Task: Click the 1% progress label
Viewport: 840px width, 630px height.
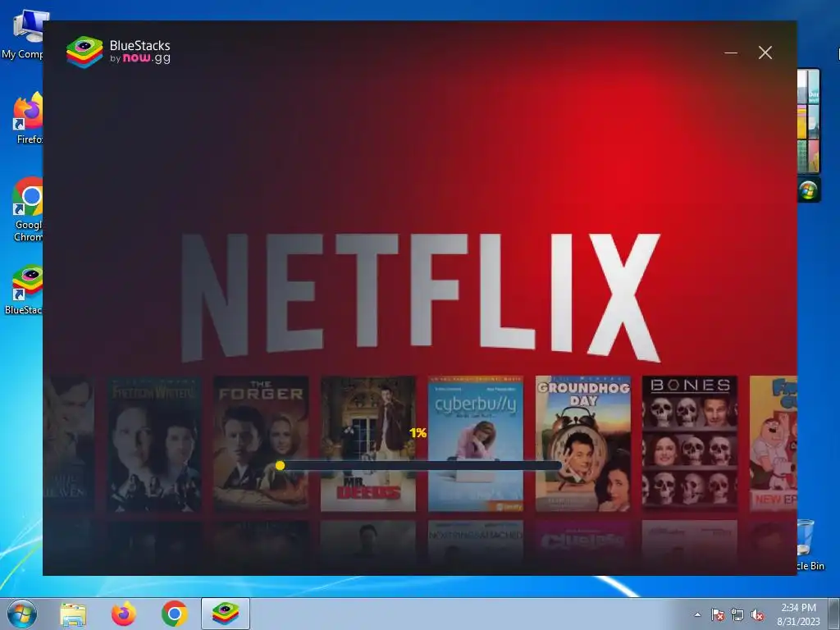Action: 418,432
